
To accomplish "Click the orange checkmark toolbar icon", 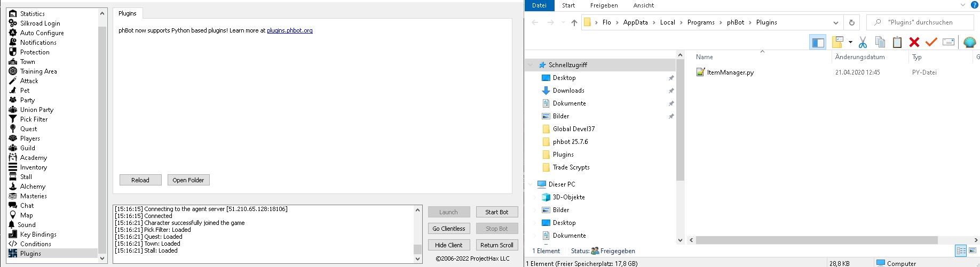I will [x=931, y=42].
